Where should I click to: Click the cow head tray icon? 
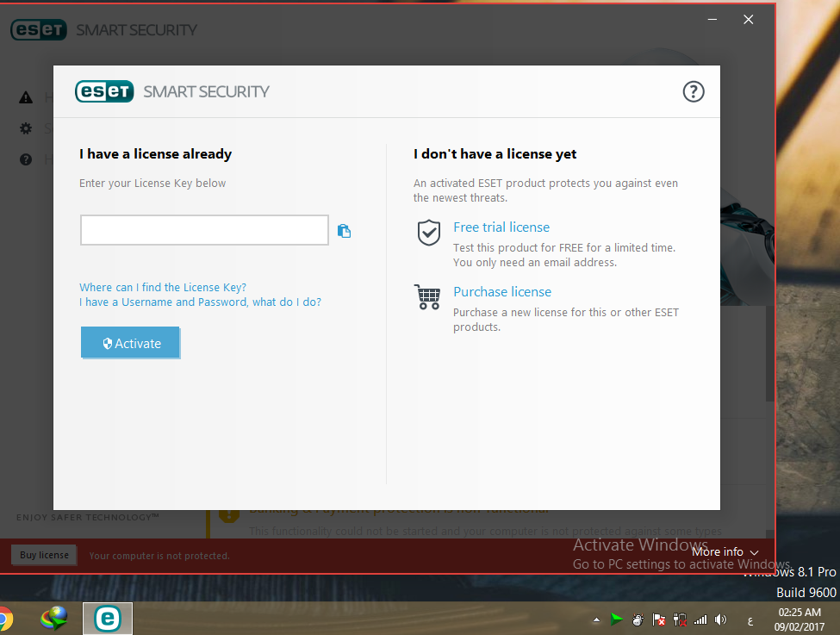638,620
